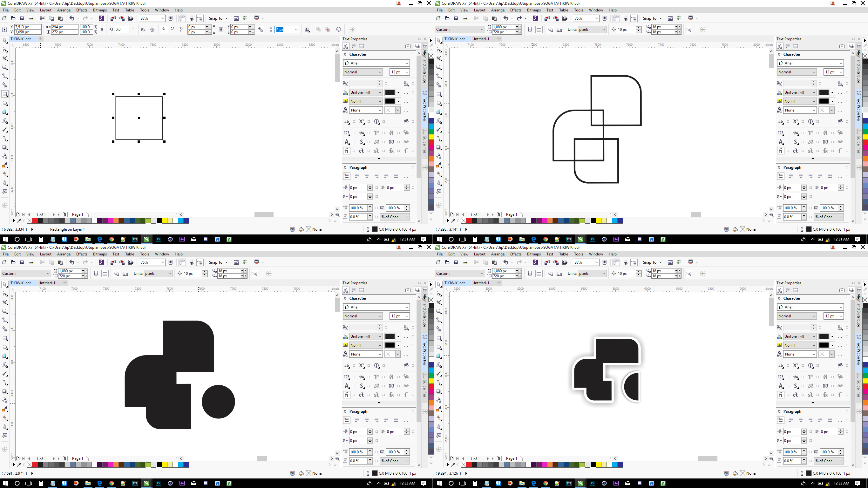868x488 pixels.
Task: Switch to Untitled-1 tab in top-right window
Action: tap(480, 39)
